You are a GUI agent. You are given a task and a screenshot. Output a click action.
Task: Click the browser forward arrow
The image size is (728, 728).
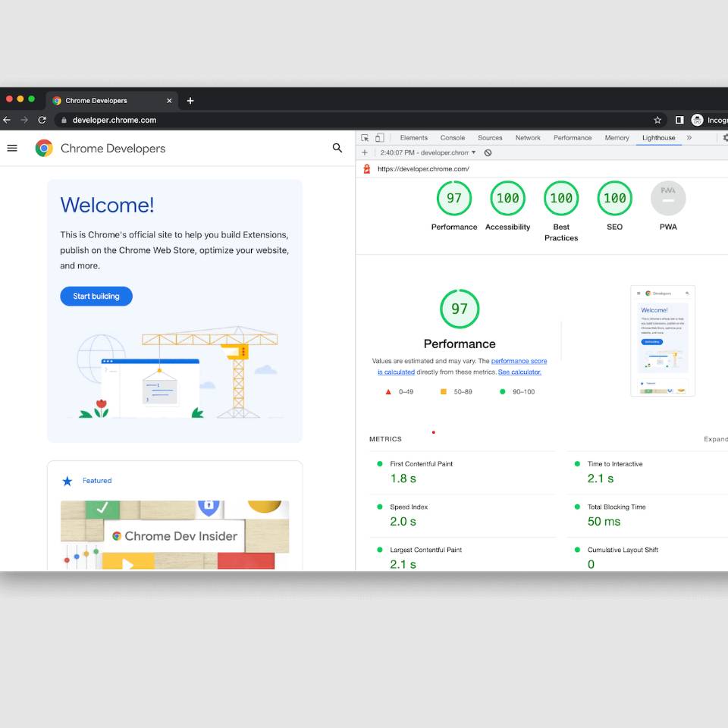(24, 121)
